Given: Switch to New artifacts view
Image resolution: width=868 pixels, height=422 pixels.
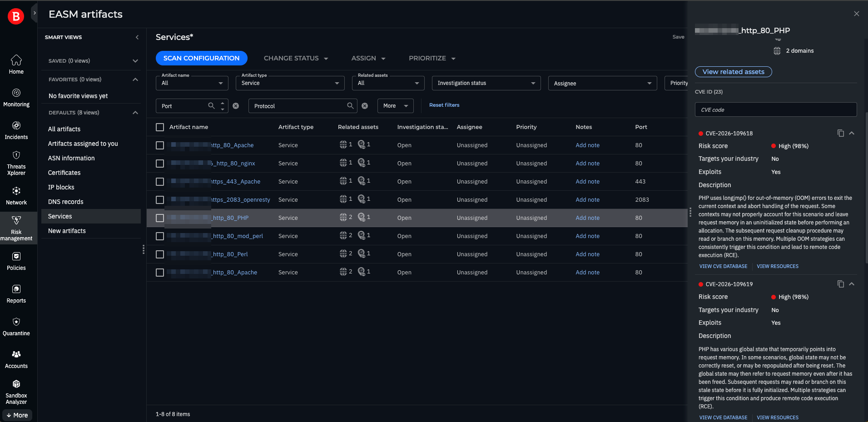Looking at the screenshot, I should click(x=67, y=231).
